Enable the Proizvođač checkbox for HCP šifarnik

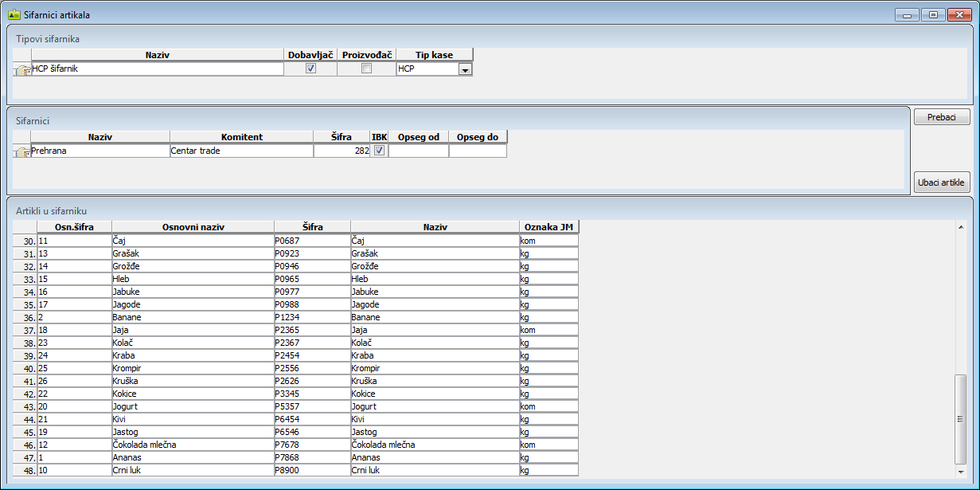click(366, 69)
